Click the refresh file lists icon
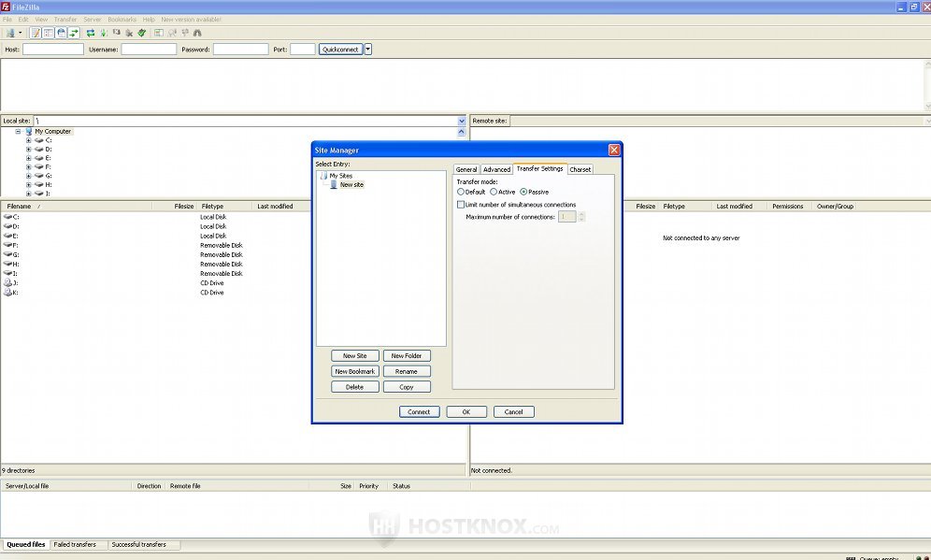The image size is (931, 560). coord(91,34)
